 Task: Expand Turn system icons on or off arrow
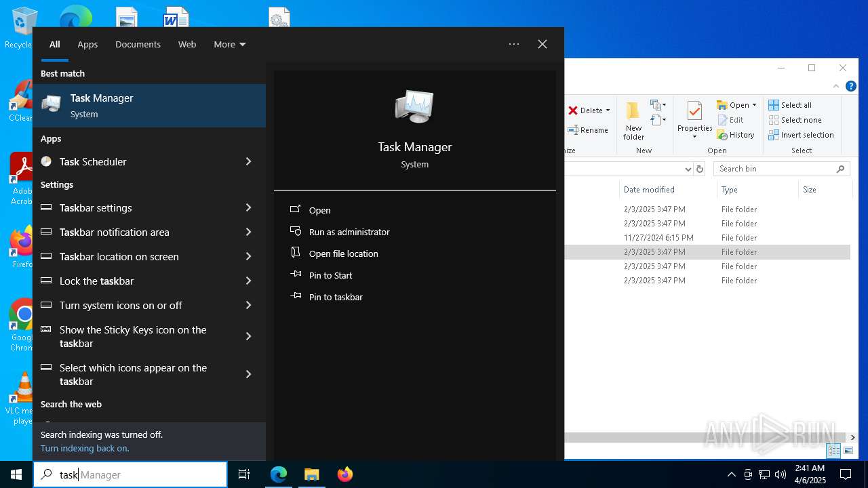(x=248, y=305)
